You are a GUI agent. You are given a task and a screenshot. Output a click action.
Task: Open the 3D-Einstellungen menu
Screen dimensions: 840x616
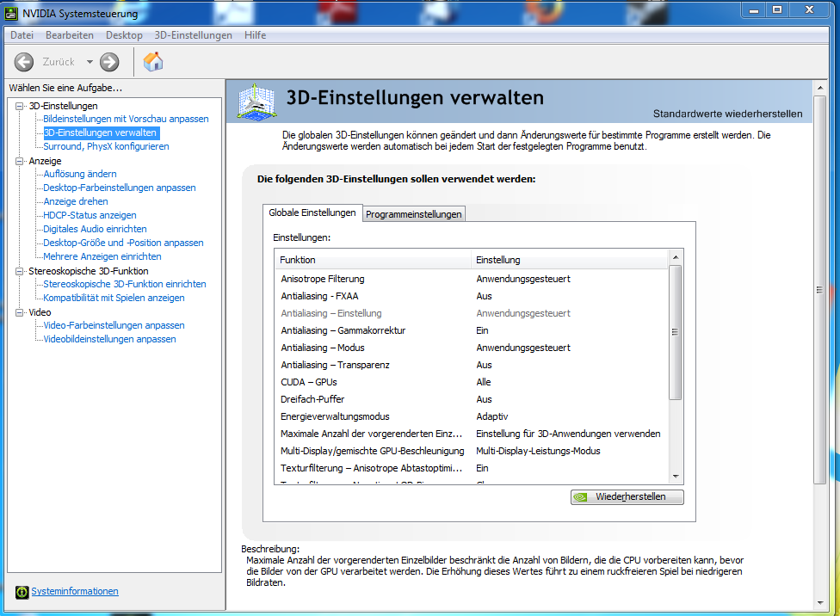click(x=194, y=35)
